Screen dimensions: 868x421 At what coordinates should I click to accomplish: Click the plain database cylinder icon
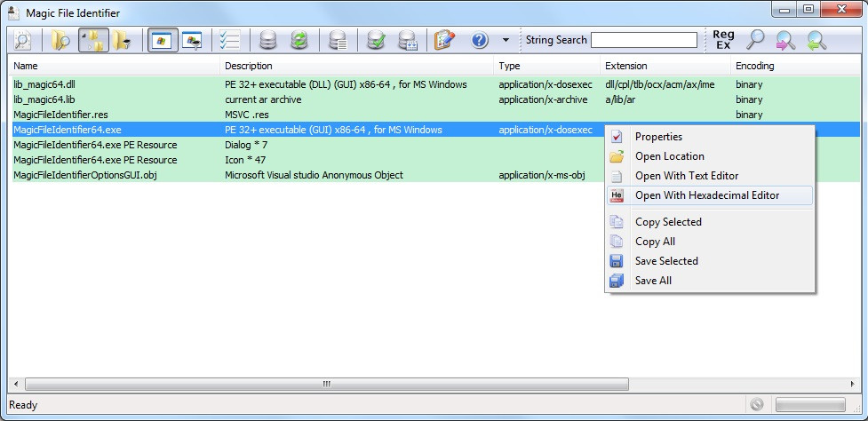coord(268,40)
